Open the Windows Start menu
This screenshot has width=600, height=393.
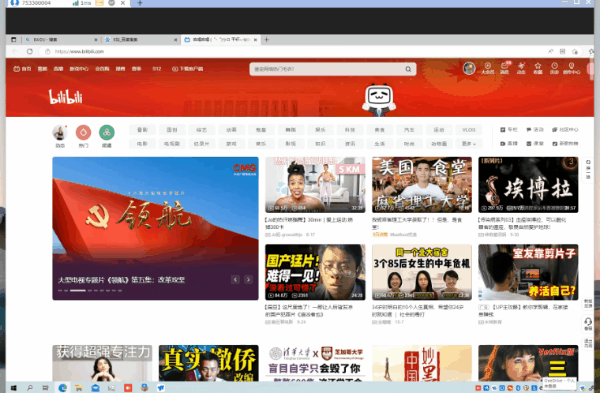point(13,388)
